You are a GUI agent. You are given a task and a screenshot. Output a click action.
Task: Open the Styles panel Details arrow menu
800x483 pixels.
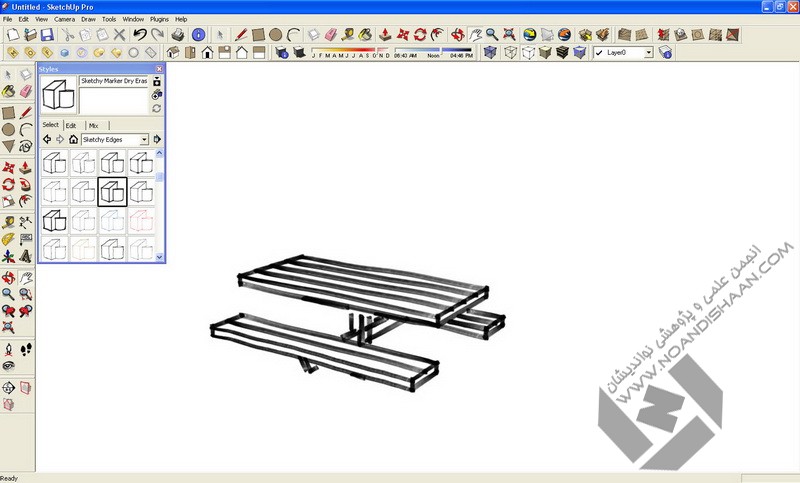(157, 139)
